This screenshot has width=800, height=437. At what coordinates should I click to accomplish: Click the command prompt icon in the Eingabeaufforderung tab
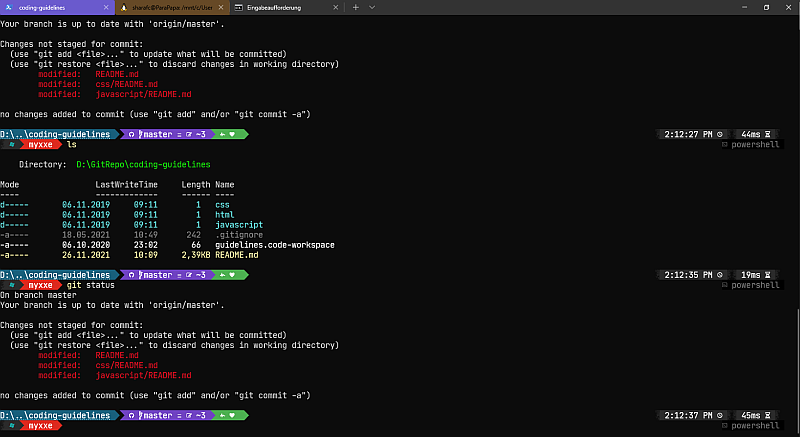pos(238,8)
